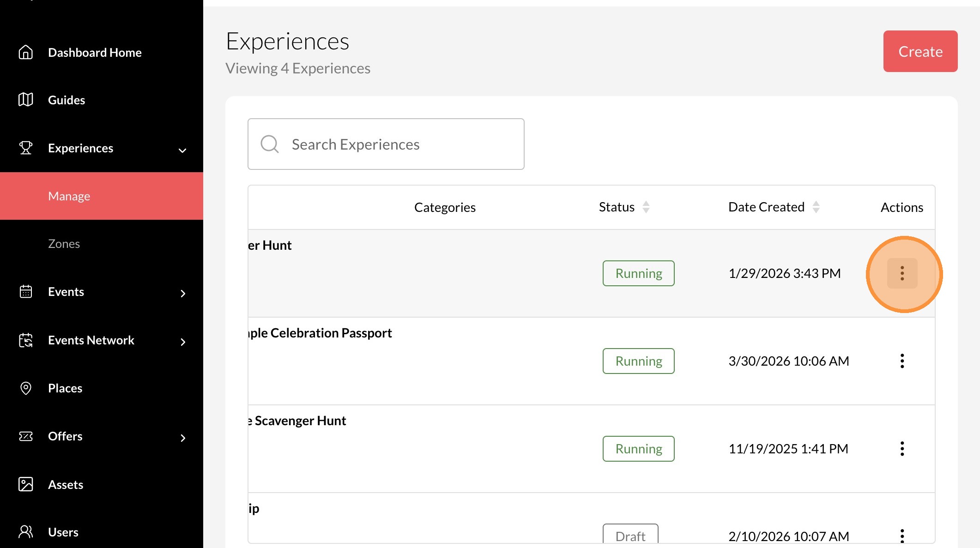Screen dimensions: 980x548
Task: Expand the Events Network submenu chevron
Action: tap(183, 342)
